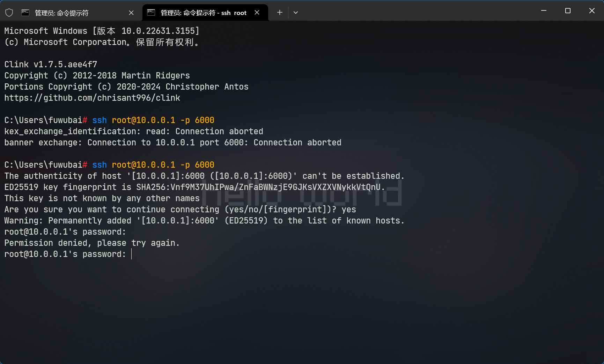This screenshot has height=364, width=604.
Task: Click the first ssh root@10.0.0.1 command line
Action: [153, 120]
